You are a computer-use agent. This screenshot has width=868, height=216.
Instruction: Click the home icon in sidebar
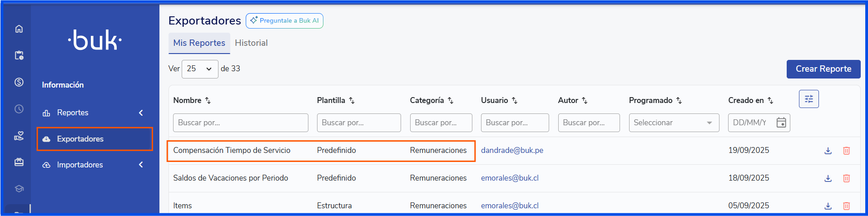click(19, 29)
